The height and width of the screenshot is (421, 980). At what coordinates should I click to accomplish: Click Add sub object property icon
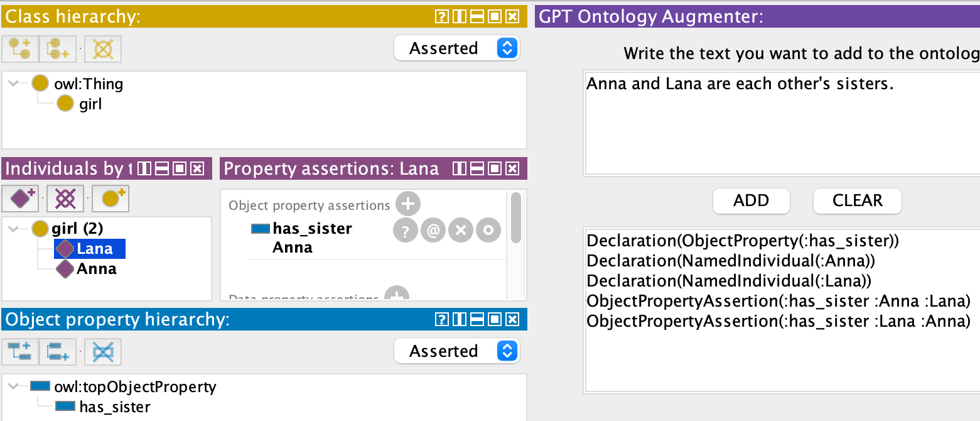20,352
